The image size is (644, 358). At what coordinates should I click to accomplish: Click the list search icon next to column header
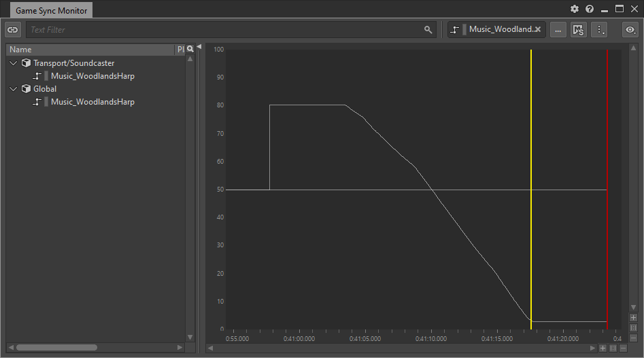pos(190,49)
